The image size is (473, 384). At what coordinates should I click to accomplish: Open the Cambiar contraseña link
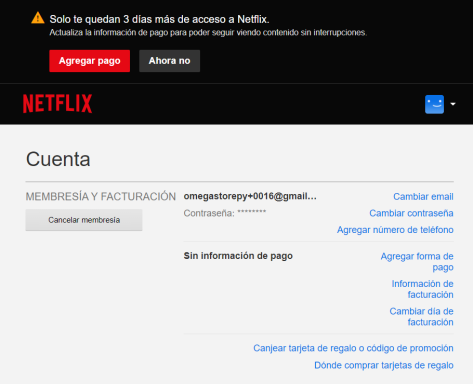(x=411, y=213)
